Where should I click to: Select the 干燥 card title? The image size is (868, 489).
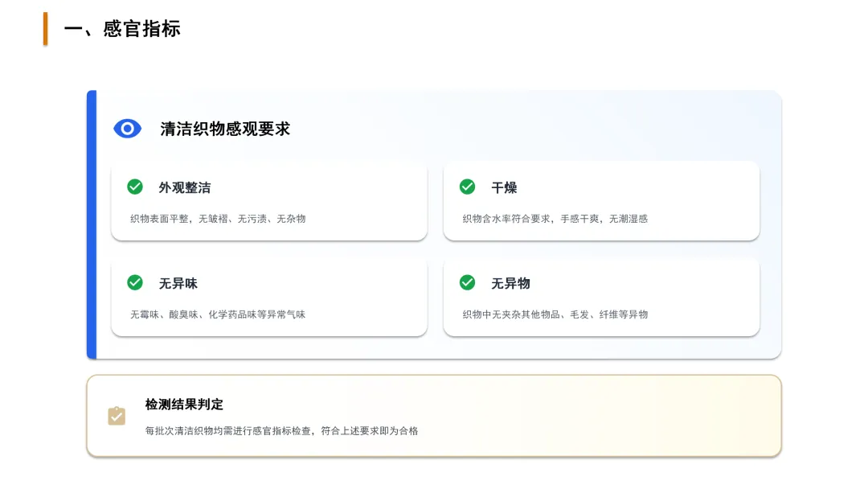504,187
